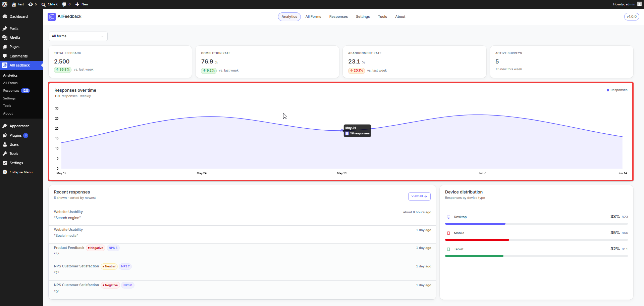Open the updates icon showing 5
The width and height of the screenshot is (644, 306).
[33, 4]
